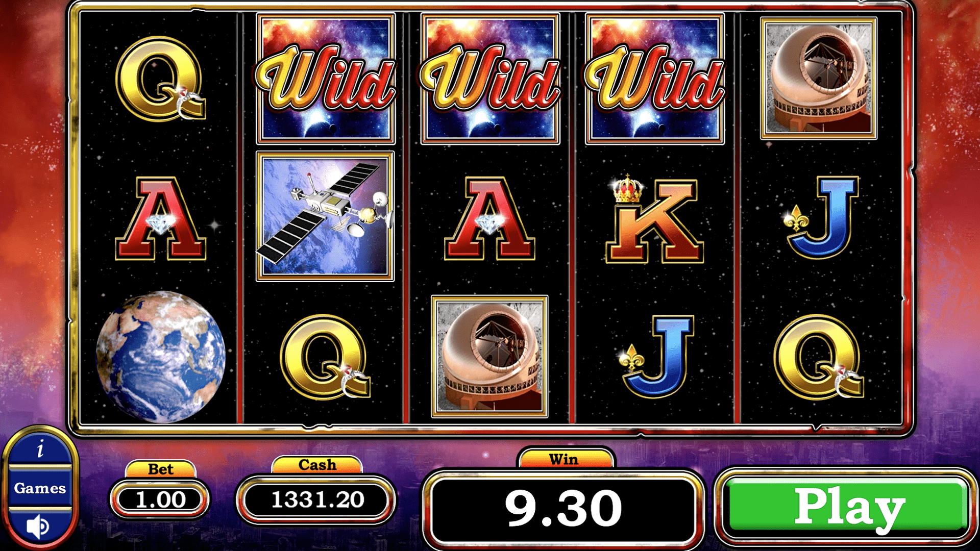Click the green Play button
Image resolution: width=980 pixels, height=551 pixels.
(847, 506)
